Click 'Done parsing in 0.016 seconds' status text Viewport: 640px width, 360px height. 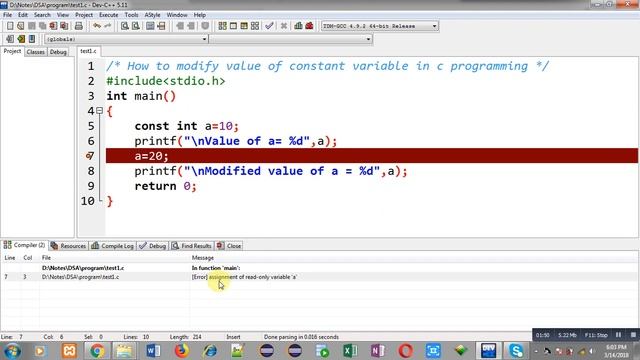[301, 337]
